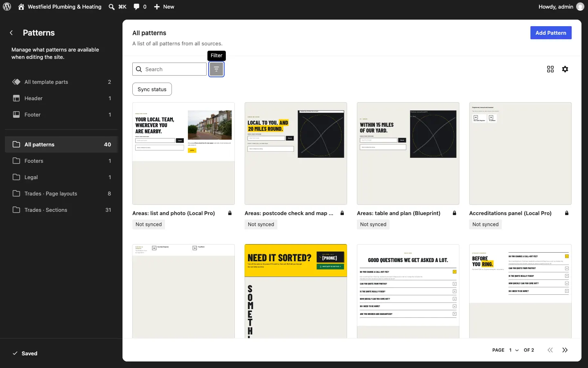
Task: Open Trades · Sections category
Action: coord(61,210)
